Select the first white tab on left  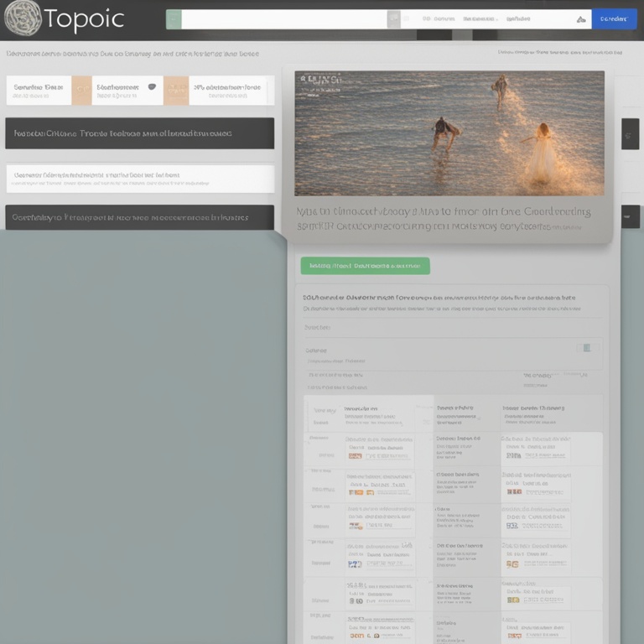tap(39, 91)
